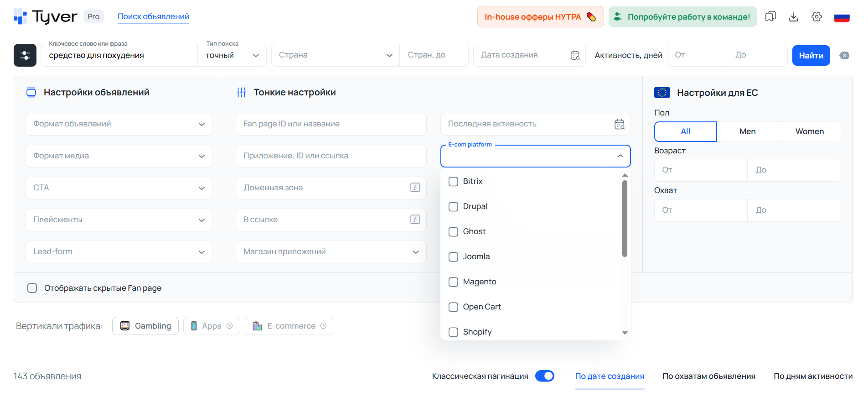Click the platform list scrollbar thumb
This screenshot has width=868, height=393.
625,219
